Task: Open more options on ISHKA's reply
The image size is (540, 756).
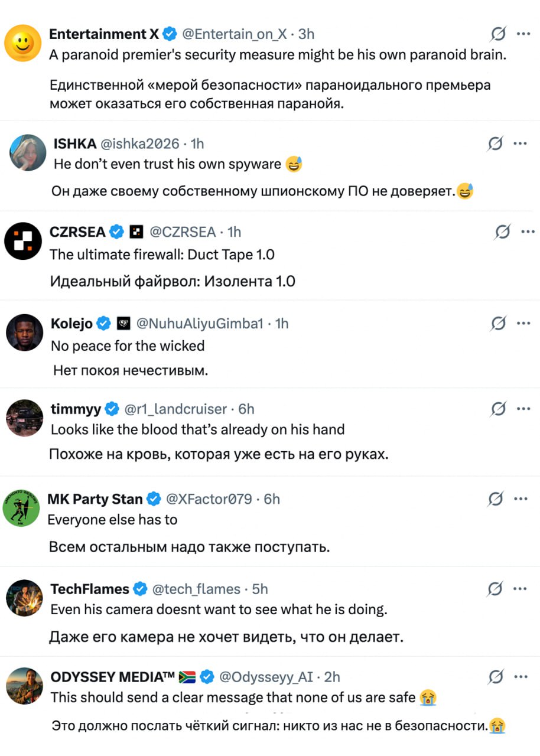Action: (x=521, y=144)
